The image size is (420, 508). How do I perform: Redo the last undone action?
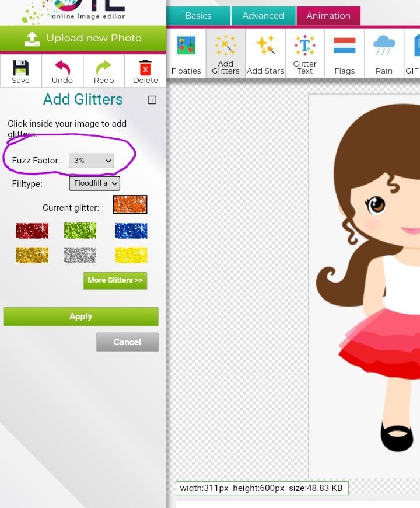104,71
